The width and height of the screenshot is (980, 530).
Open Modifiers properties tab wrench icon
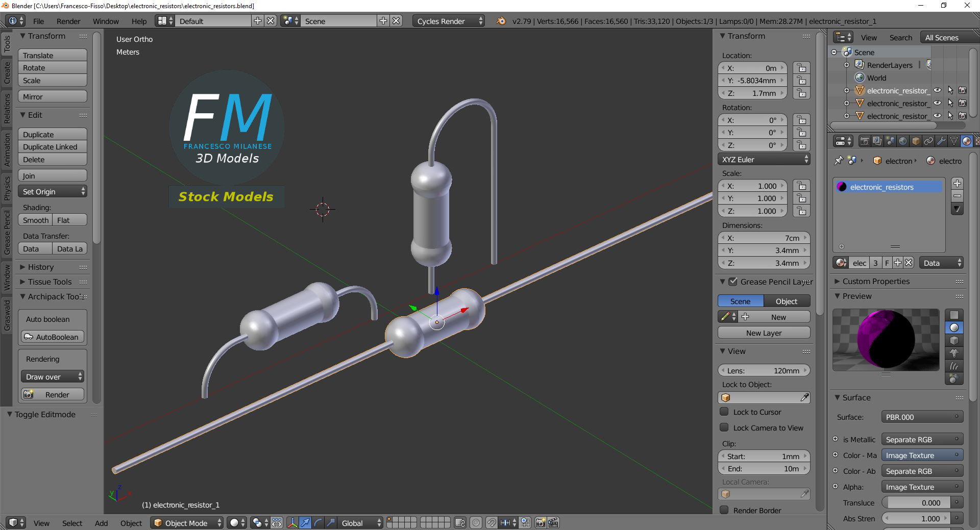coord(941,141)
